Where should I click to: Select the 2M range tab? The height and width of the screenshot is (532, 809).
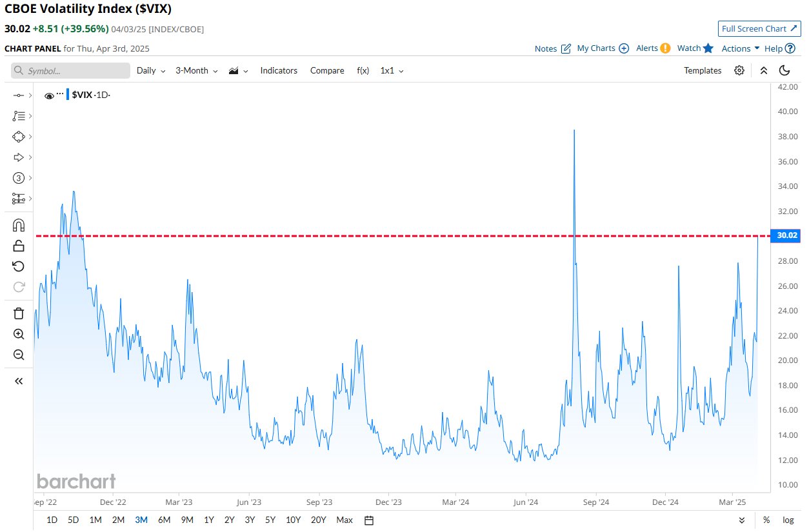(118, 520)
